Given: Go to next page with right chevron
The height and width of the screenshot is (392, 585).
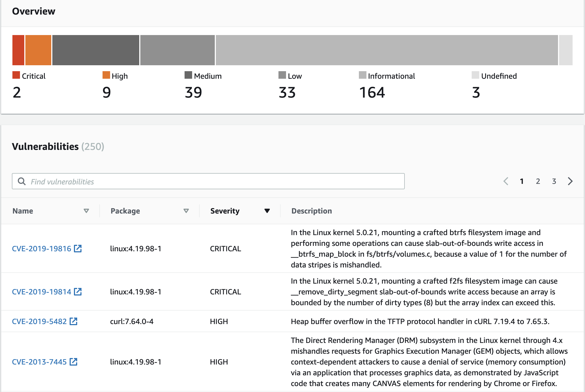Looking at the screenshot, I should (570, 181).
